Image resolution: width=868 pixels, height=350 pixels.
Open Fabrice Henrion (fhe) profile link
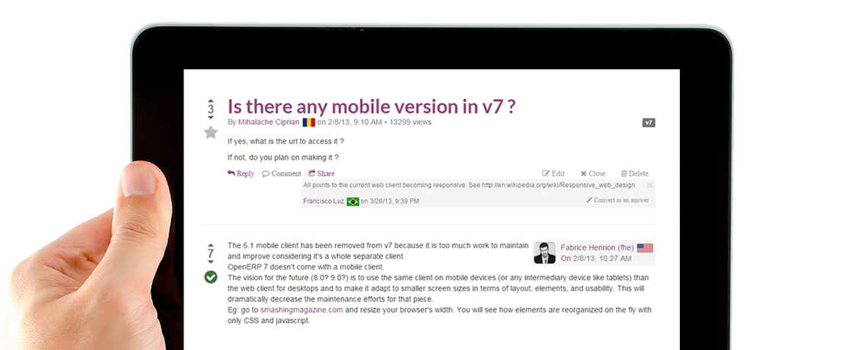(x=597, y=248)
